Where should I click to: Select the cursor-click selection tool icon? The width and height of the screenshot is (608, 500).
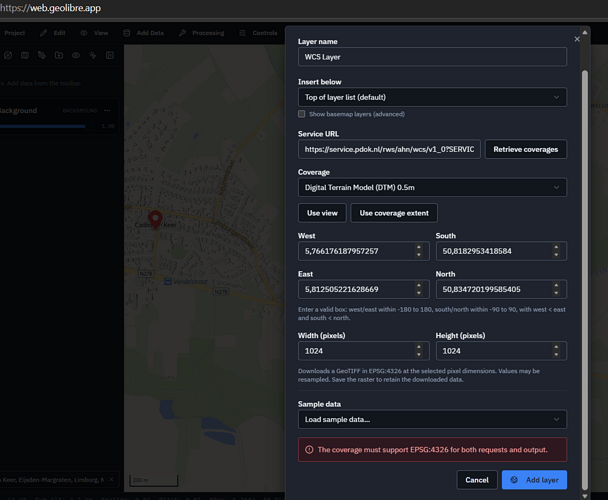(x=93, y=55)
